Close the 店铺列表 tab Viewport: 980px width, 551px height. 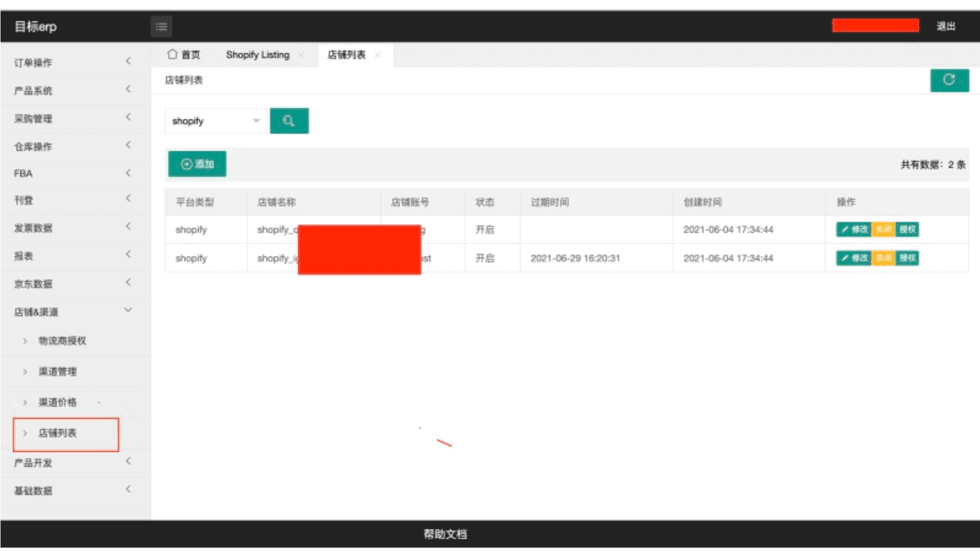coord(378,54)
